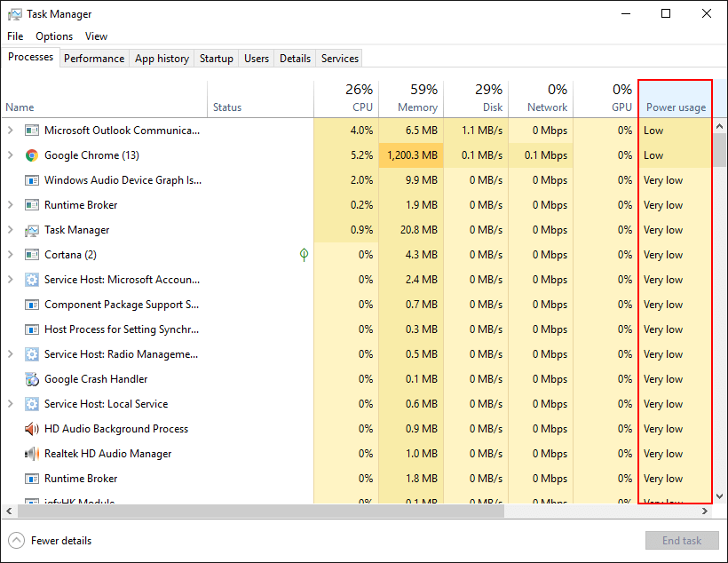Click the Windows Audio Device Graph icon
Image resolution: width=728 pixels, height=563 pixels.
[x=32, y=180]
